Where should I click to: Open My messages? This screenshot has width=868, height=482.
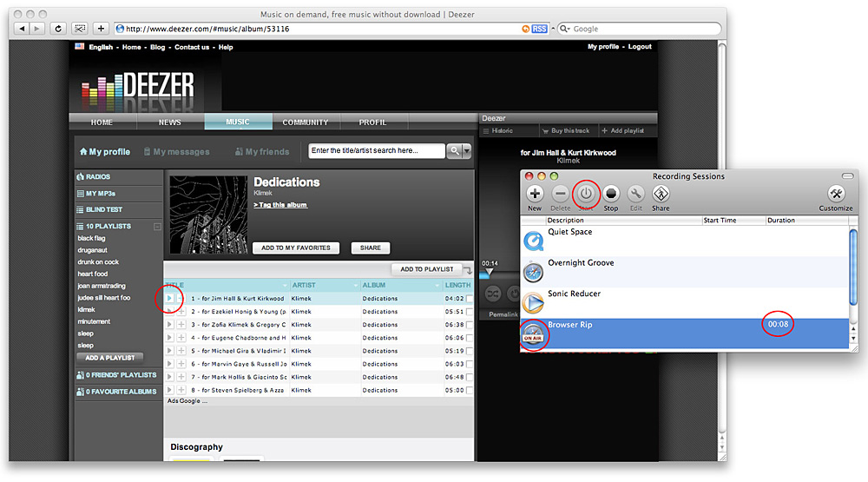pos(176,152)
